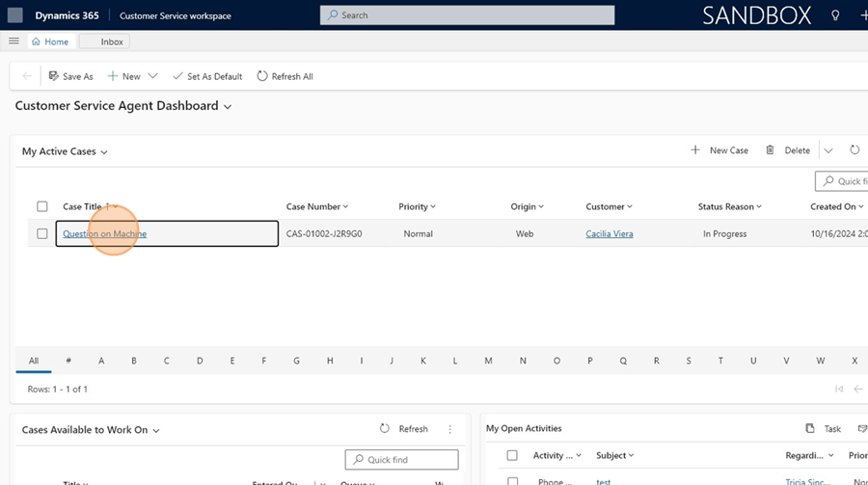Select all cases with header checkbox
Viewport: 868px width, 485px height.
(42, 206)
